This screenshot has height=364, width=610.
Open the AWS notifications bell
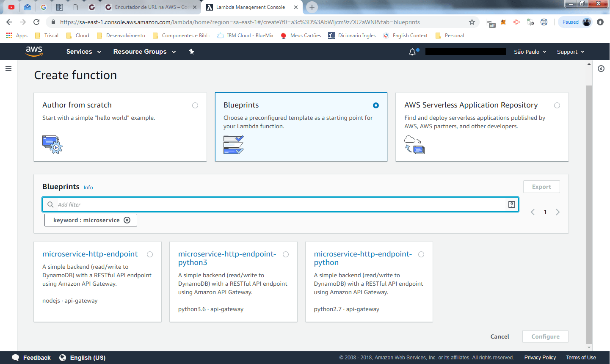(x=412, y=52)
